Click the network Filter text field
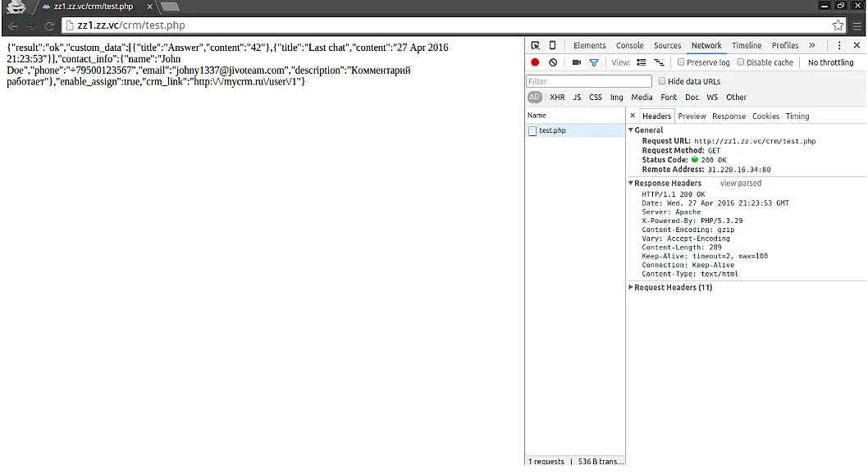The width and height of the screenshot is (868, 474). [588, 81]
